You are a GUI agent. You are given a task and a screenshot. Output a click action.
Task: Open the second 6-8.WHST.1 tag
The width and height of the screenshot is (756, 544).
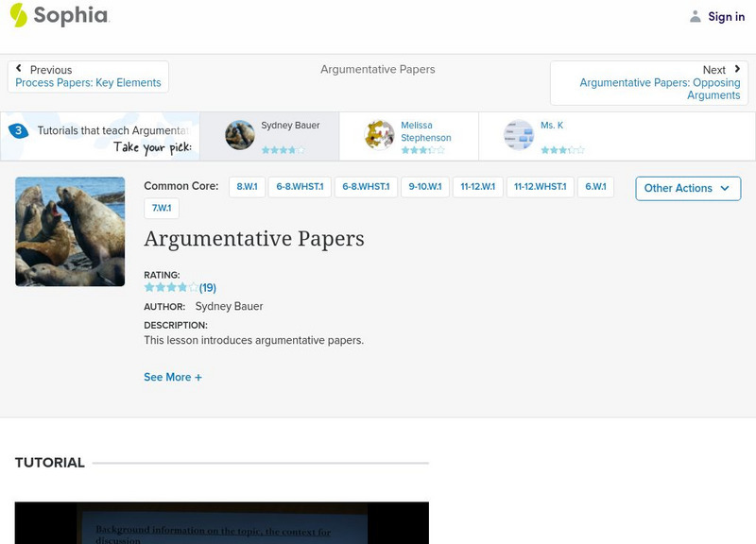[x=366, y=187]
